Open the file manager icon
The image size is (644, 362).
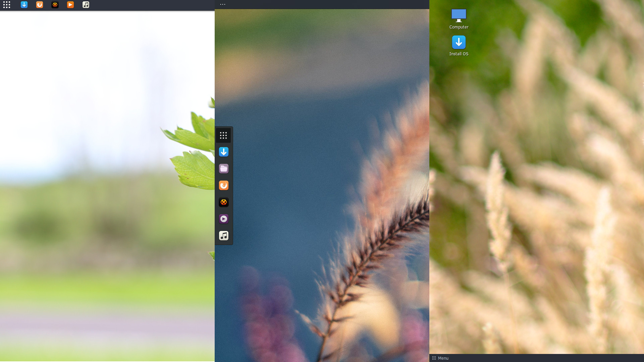click(x=223, y=169)
